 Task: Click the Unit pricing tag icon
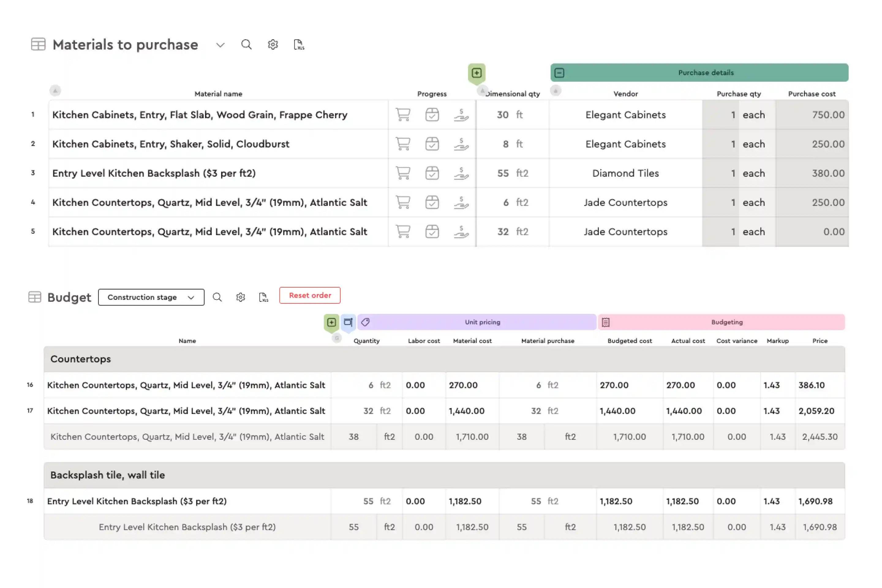coord(366,322)
